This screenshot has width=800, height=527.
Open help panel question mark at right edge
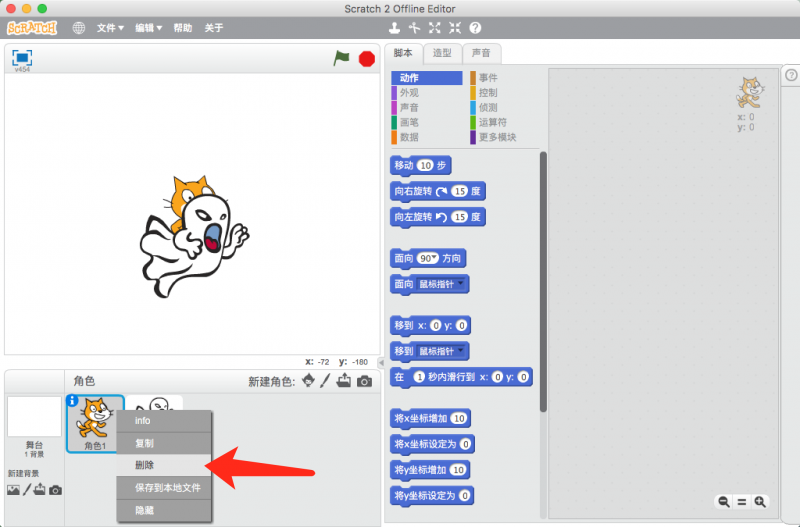click(791, 75)
